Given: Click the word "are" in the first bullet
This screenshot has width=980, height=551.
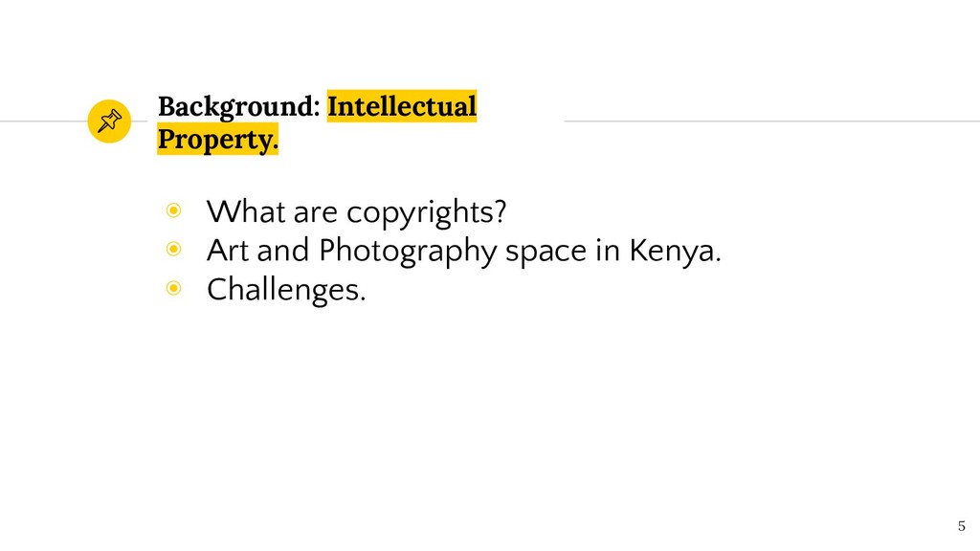Looking at the screenshot, I should coord(316,213).
